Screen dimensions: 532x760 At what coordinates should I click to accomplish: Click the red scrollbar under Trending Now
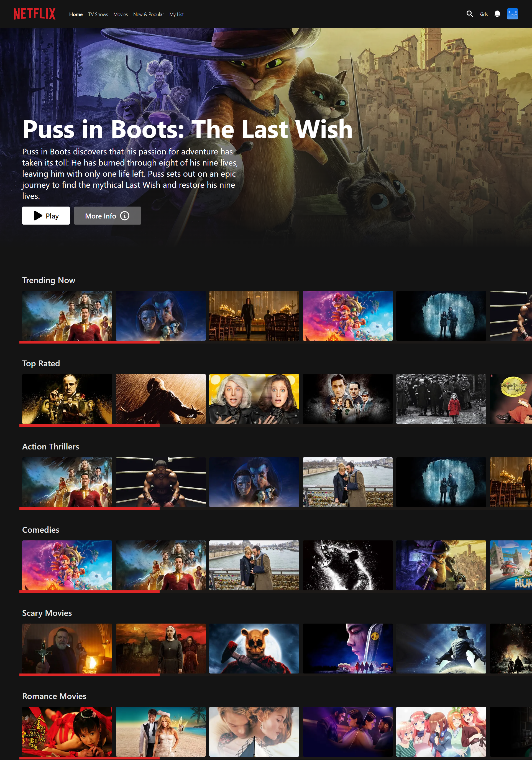pyautogui.click(x=89, y=342)
